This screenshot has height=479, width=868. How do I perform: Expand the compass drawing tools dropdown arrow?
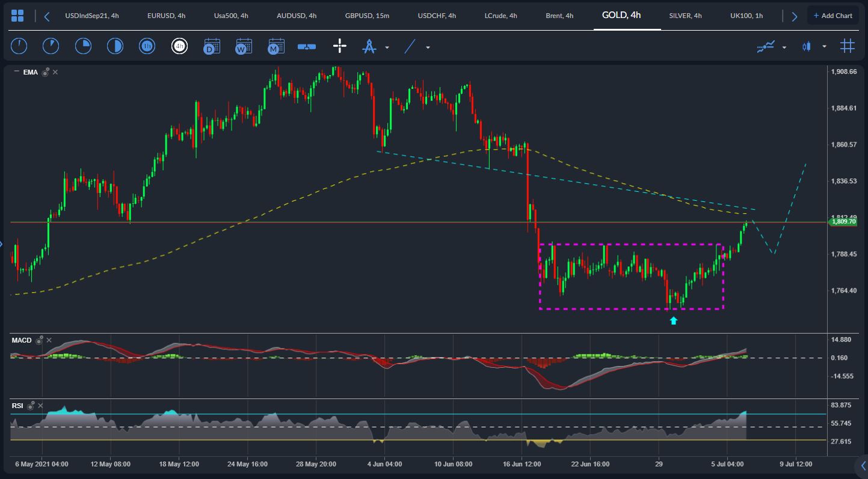coord(387,47)
